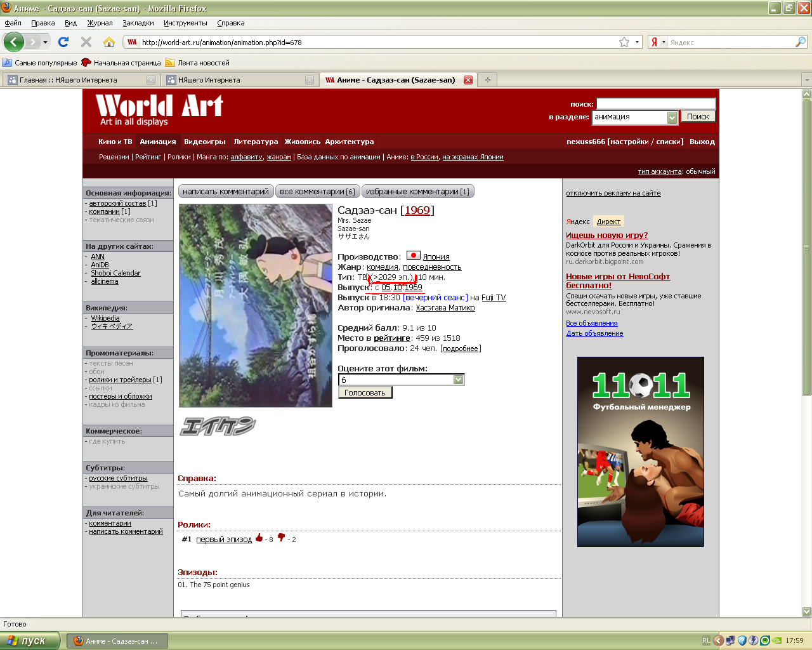The width and height of the screenshot is (812, 650).
Task: Click the Japan flag icon
Action: point(413,256)
